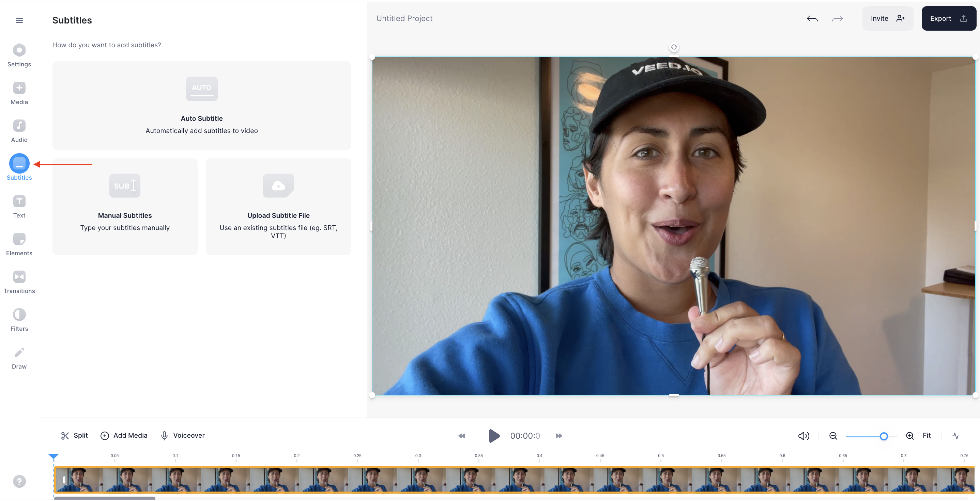Select the Text tool in the sidebar
This screenshot has height=501, width=980.
[19, 201]
